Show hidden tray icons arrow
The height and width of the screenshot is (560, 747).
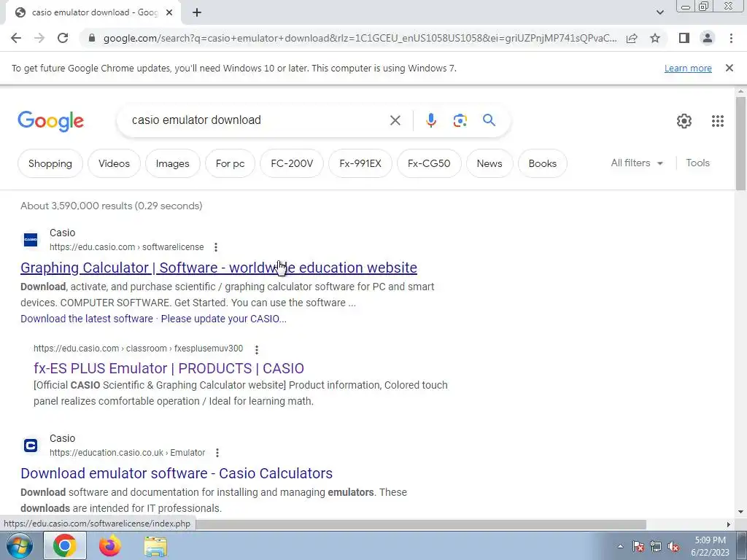pyautogui.click(x=620, y=546)
